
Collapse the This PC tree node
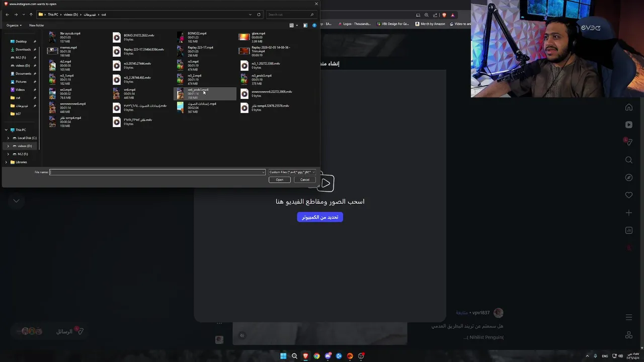pos(6,130)
